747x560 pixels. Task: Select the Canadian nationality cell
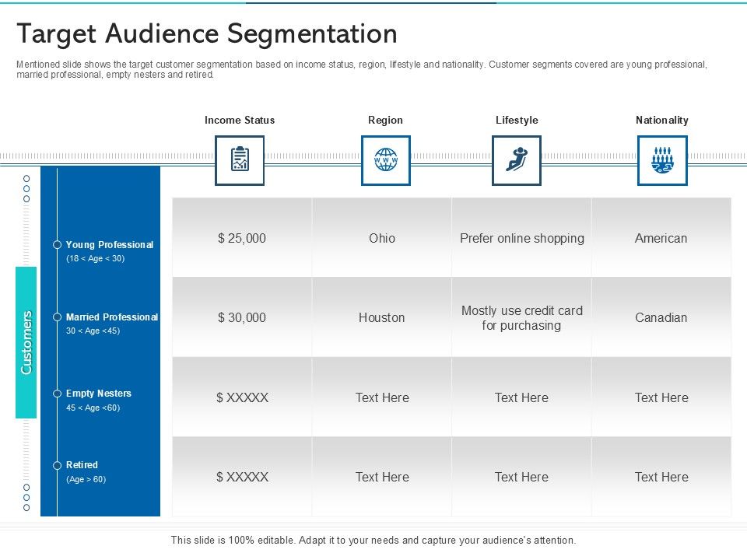coord(661,317)
